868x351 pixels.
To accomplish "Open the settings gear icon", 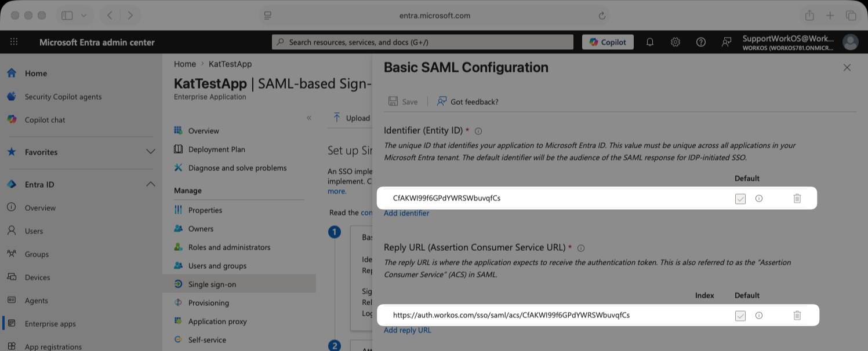I will pyautogui.click(x=675, y=42).
